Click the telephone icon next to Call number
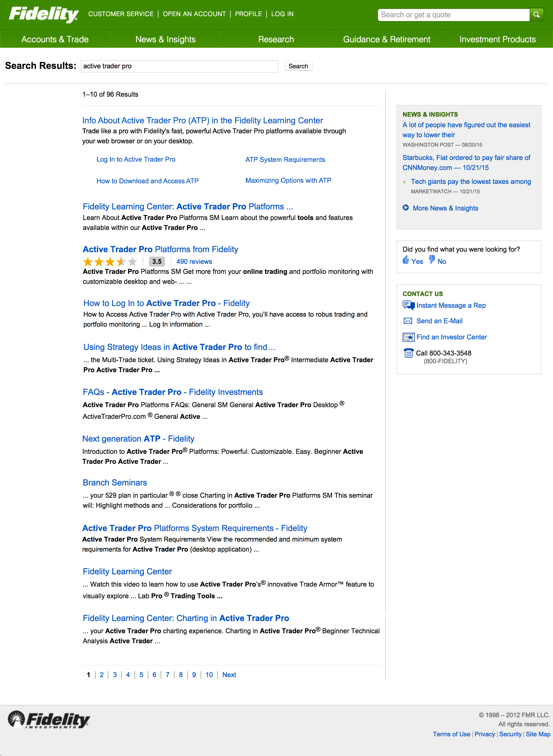553x756 pixels. click(408, 353)
